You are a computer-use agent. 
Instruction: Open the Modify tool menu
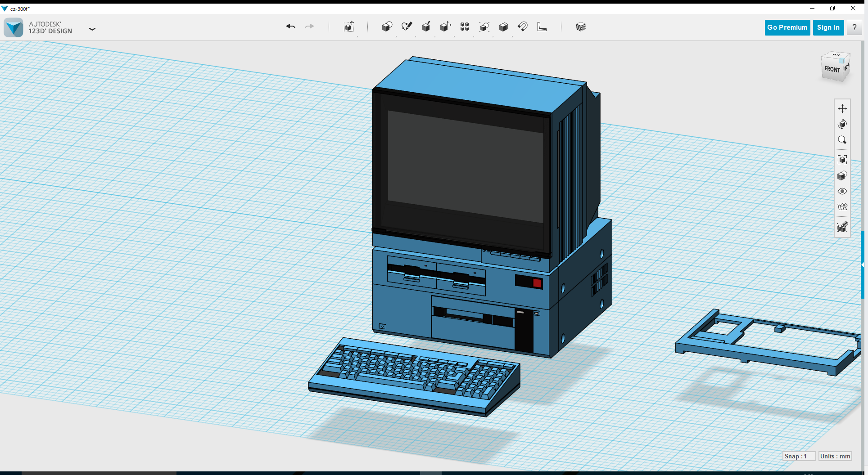tap(446, 27)
